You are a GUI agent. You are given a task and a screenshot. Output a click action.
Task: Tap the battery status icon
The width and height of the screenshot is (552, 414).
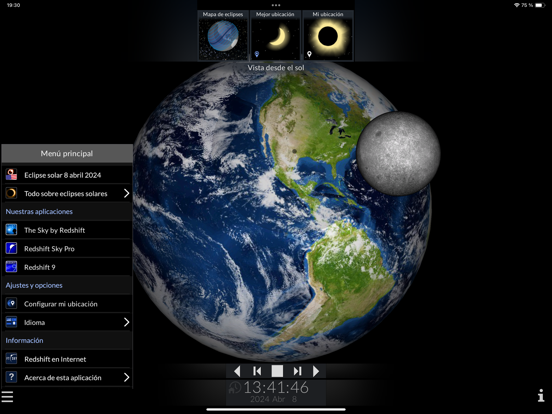pos(540,5)
